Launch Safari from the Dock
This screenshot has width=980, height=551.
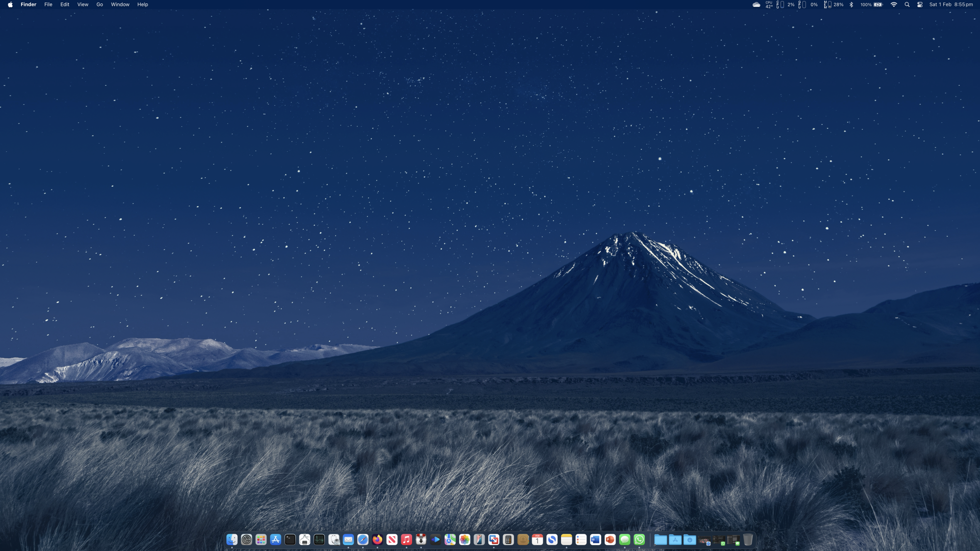[x=363, y=540]
